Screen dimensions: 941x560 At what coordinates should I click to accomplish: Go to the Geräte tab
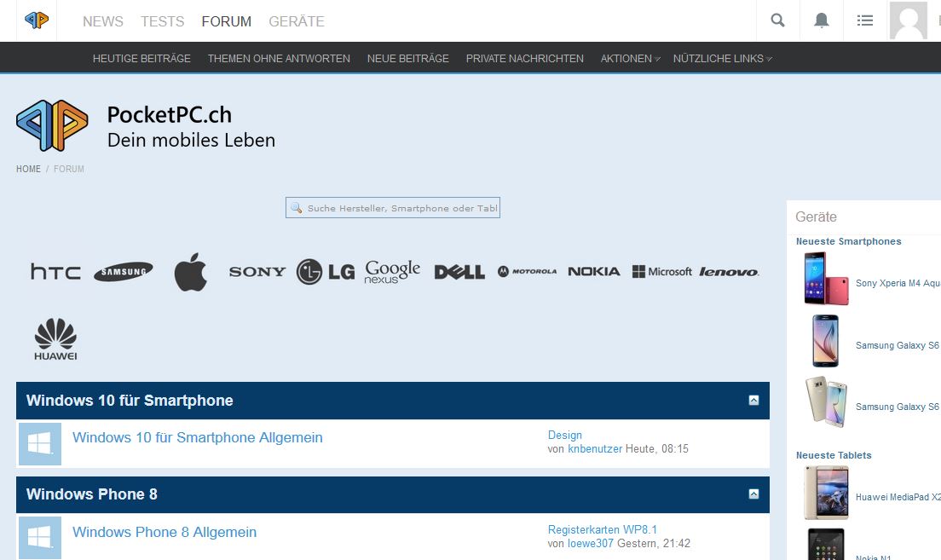(x=297, y=21)
